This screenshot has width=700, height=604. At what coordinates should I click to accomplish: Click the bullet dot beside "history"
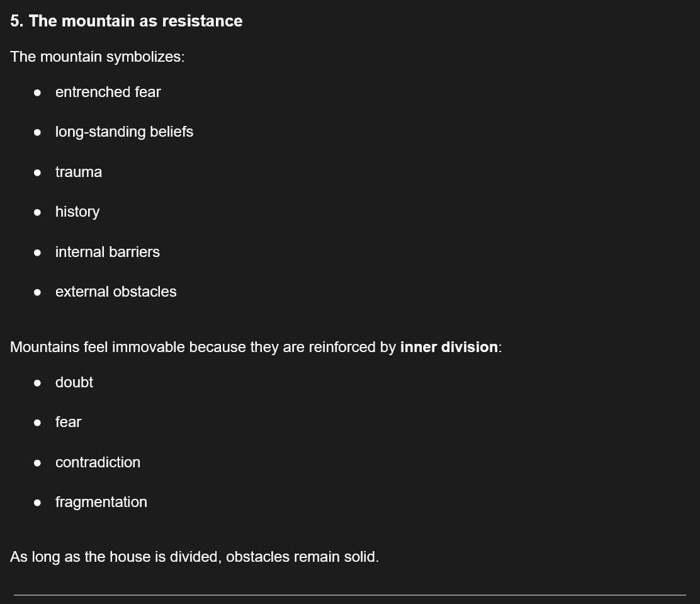[38, 212]
